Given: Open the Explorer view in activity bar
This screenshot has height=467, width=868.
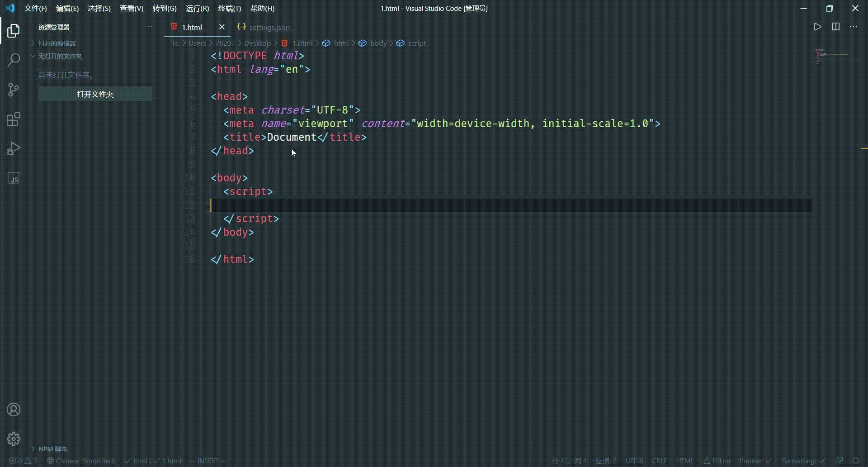Looking at the screenshot, I should pyautogui.click(x=14, y=31).
